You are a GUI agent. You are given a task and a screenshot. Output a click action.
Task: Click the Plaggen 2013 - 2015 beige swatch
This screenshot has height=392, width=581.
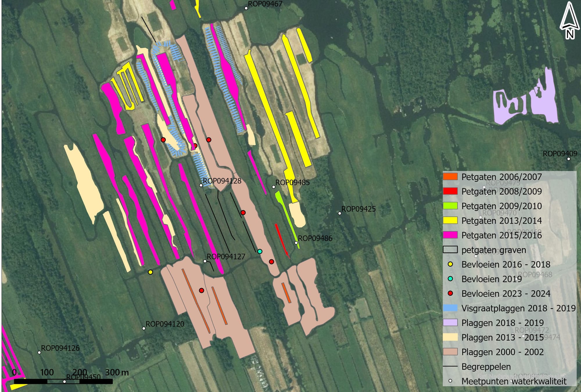pos(450,337)
